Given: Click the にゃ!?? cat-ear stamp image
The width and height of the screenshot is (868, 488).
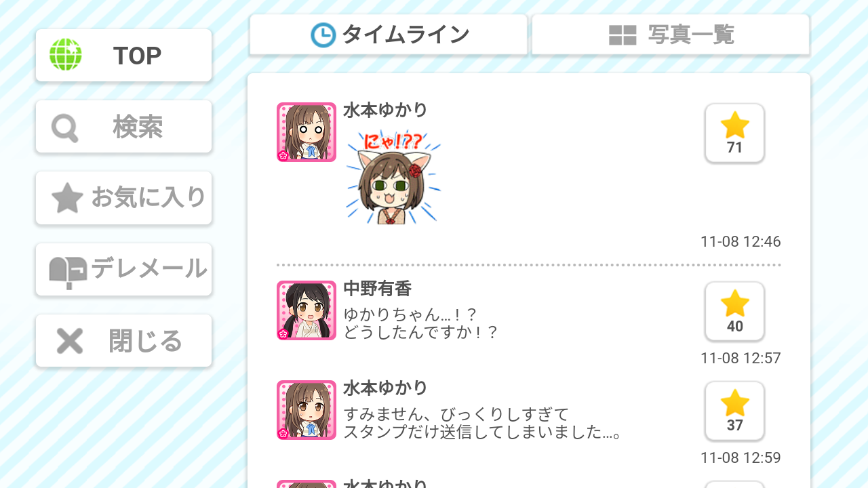Looking at the screenshot, I should [x=393, y=176].
